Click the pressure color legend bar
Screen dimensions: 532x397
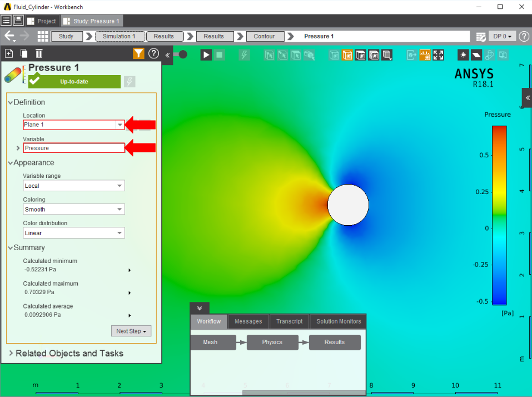pos(499,215)
